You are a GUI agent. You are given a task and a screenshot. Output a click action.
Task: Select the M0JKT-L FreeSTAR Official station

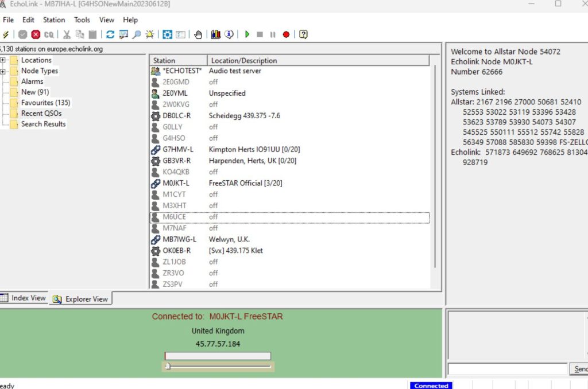289,183
